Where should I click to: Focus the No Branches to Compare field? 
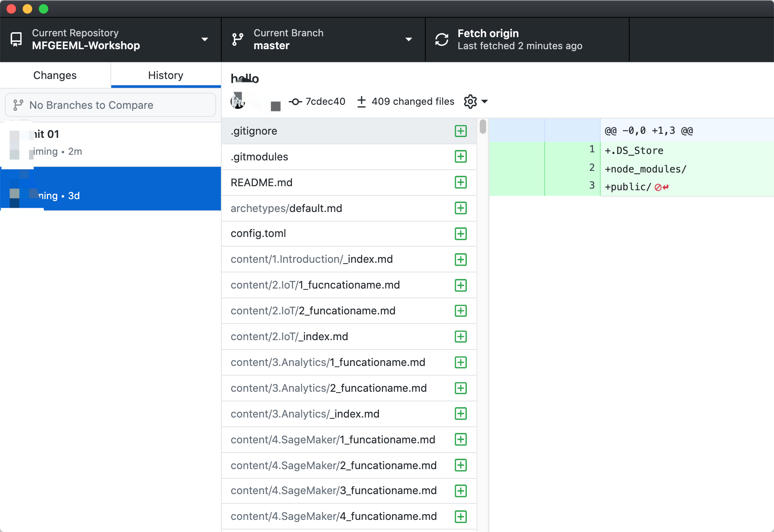pos(110,105)
